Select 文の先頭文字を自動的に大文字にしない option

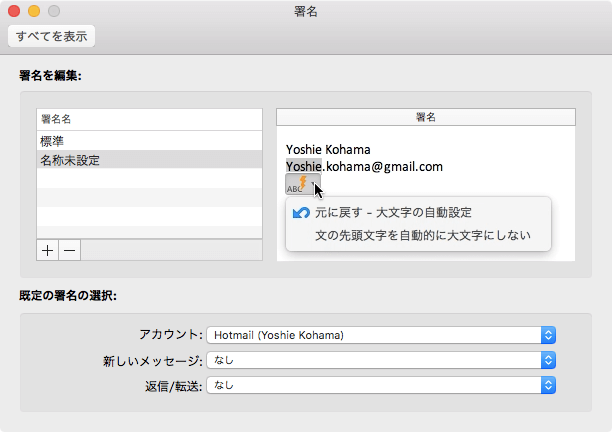[x=421, y=237]
